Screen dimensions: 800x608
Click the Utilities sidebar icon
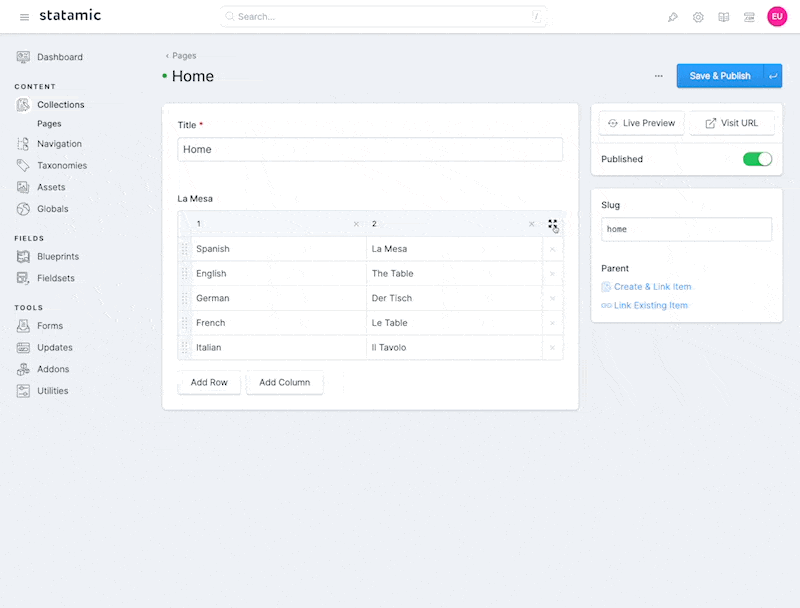23,391
